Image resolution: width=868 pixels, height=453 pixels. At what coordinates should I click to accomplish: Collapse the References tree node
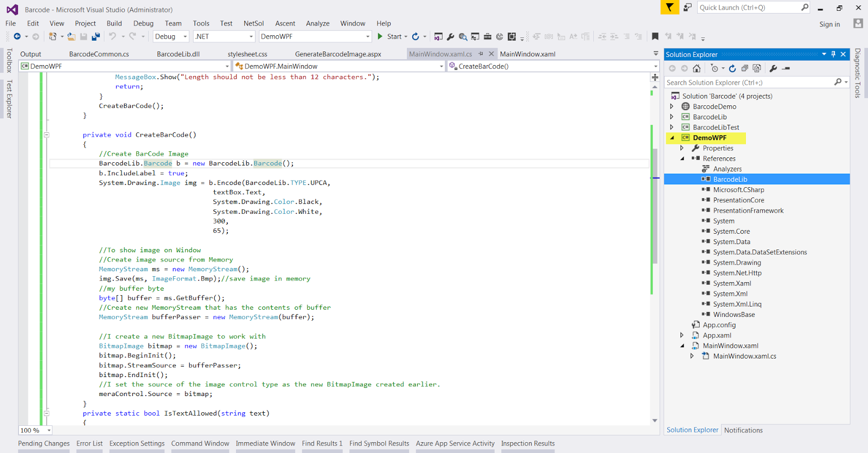tap(682, 158)
